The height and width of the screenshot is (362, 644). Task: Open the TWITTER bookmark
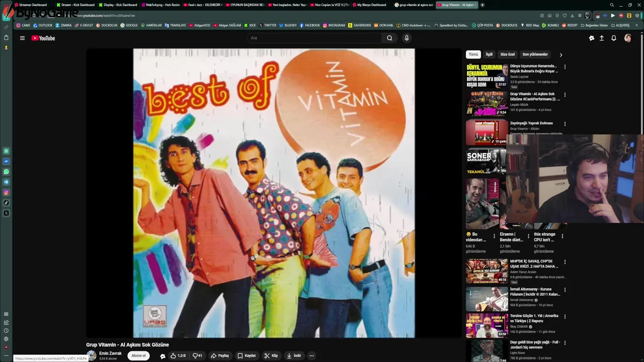point(268,25)
